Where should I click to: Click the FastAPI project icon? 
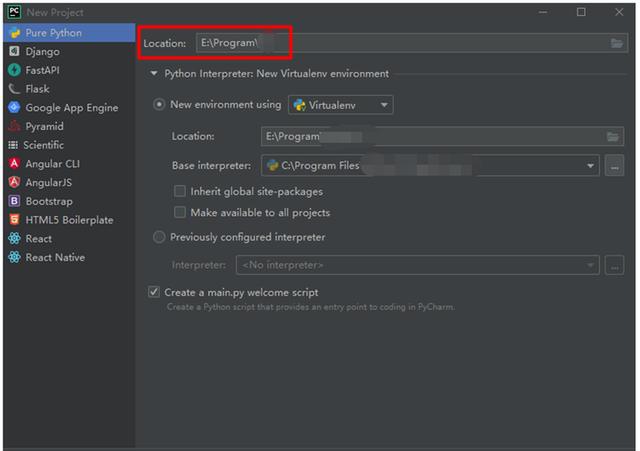click(x=14, y=70)
